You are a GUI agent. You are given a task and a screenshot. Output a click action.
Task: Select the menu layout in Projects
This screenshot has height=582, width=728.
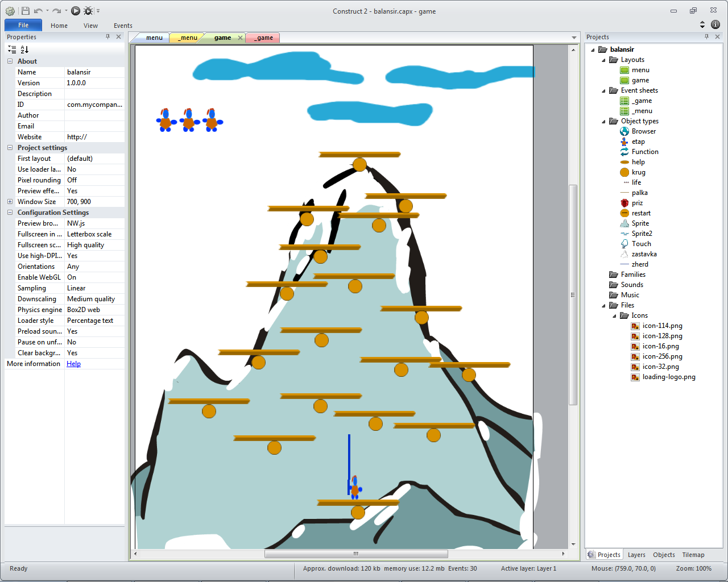640,70
